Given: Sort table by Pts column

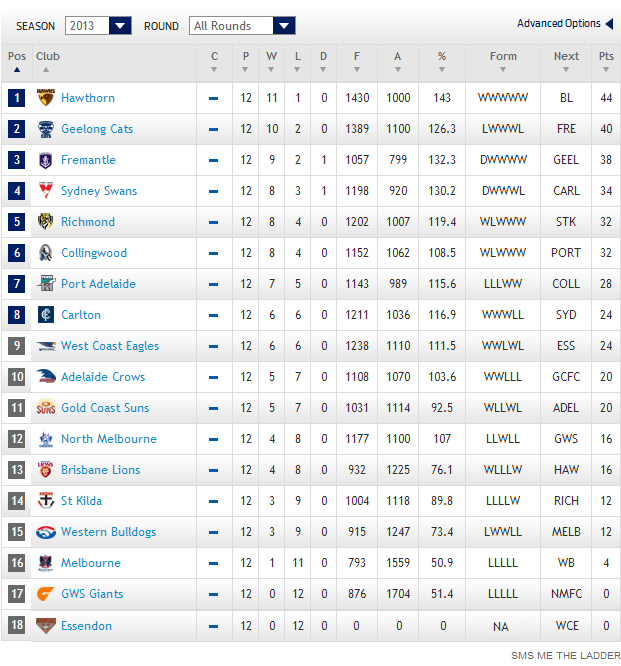Looking at the screenshot, I should tap(605, 57).
